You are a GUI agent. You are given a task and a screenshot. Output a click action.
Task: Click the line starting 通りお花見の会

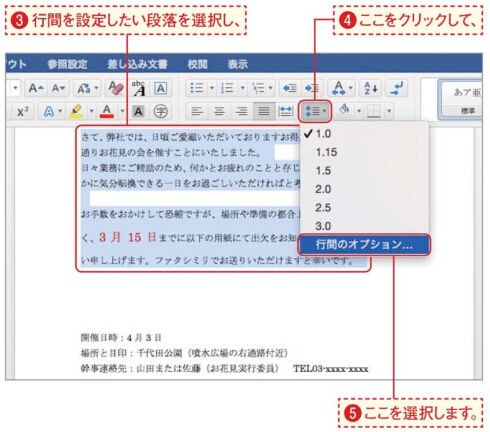171,152
